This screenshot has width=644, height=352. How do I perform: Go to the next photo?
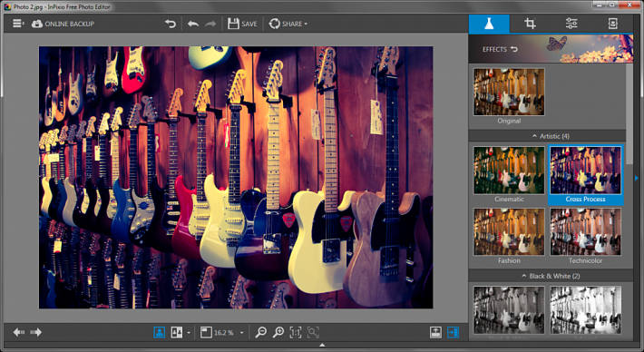click(x=36, y=332)
